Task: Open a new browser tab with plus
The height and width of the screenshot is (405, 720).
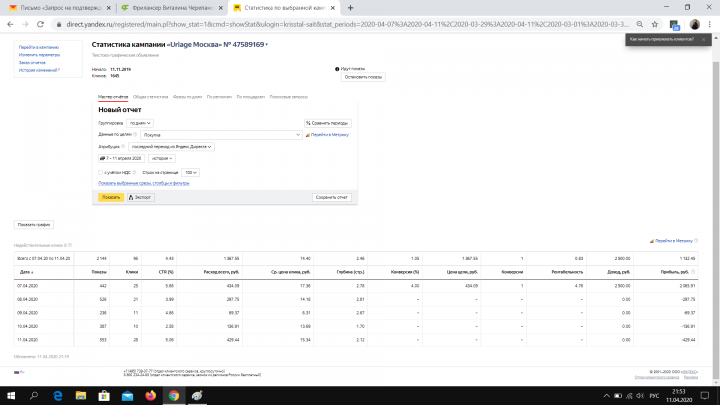Action: [350, 8]
